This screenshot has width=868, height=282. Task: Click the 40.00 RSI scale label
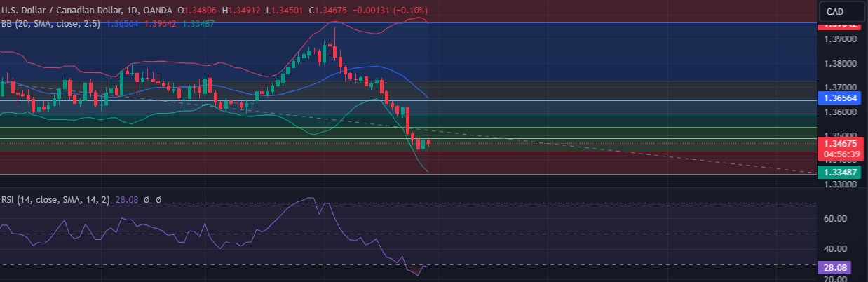[x=834, y=249]
